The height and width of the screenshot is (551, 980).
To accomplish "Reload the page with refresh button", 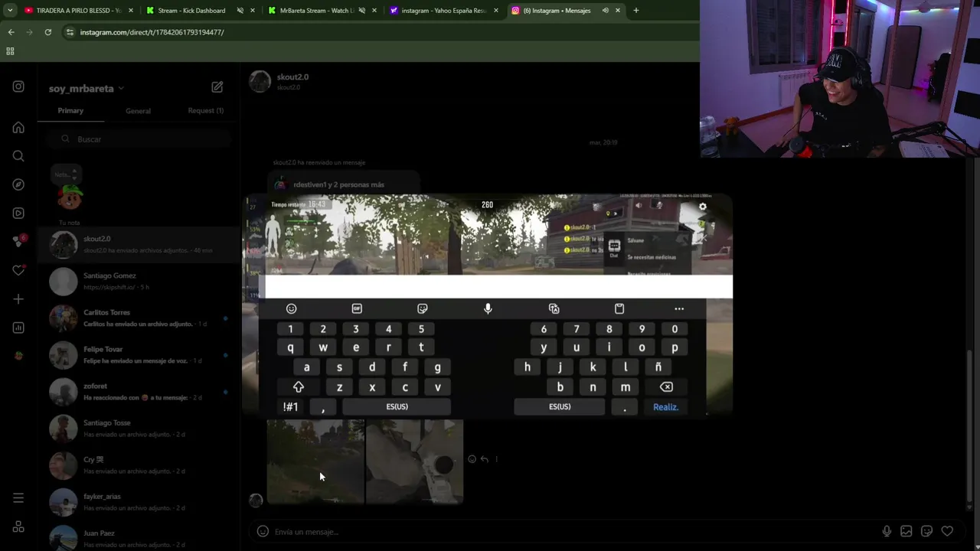I will click(47, 32).
